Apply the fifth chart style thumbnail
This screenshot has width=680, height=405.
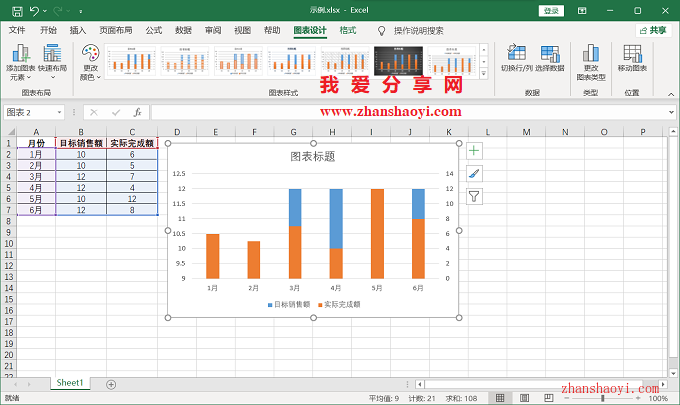point(346,61)
